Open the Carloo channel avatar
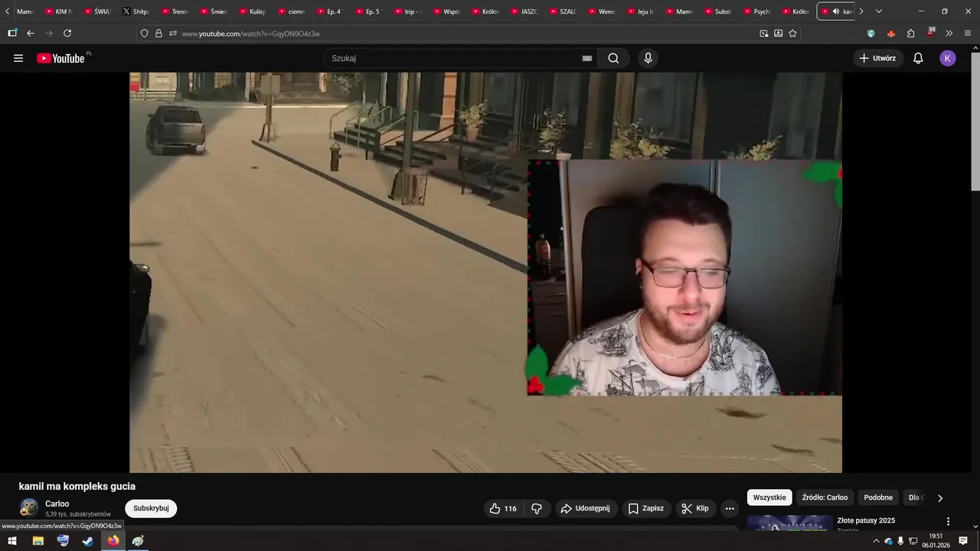Screen dimensions: 980x551 coord(29,508)
